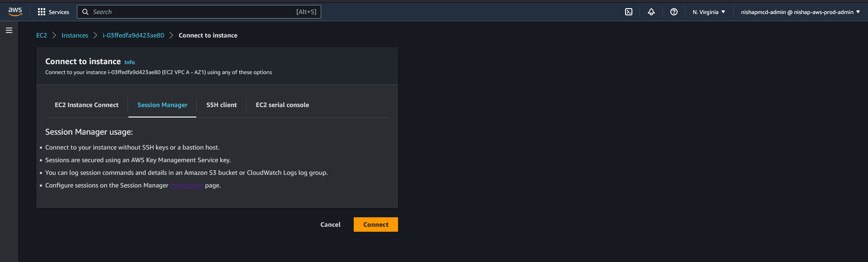The image size is (868, 262).
Task: Select the Session Manager tab
Action: (162, 105)
